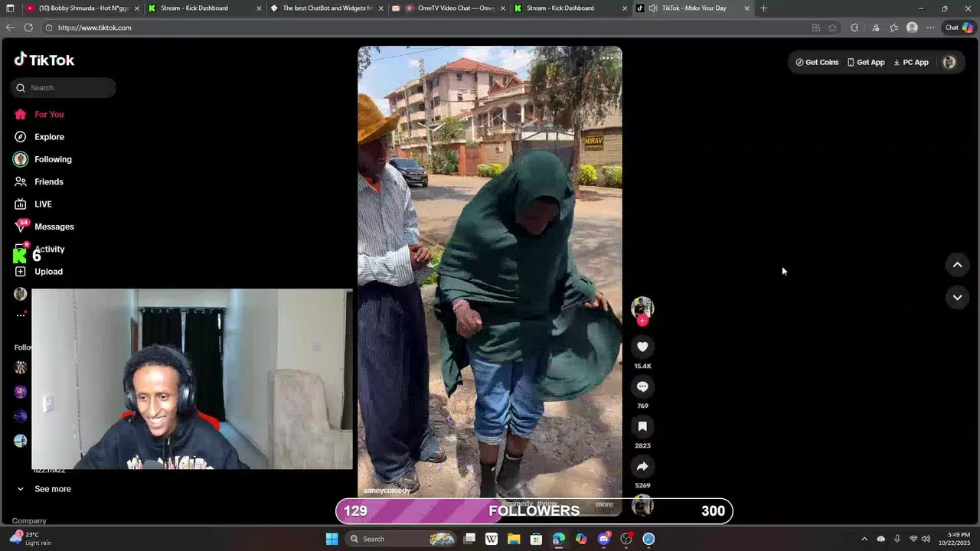Open Discord from the taskbar

click(x=604, y=539)
